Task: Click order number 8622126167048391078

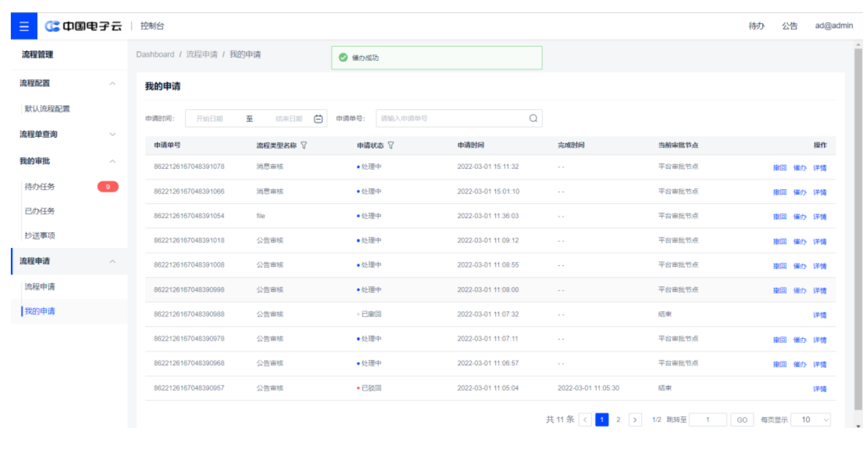Action: click(x=189, y=166)
